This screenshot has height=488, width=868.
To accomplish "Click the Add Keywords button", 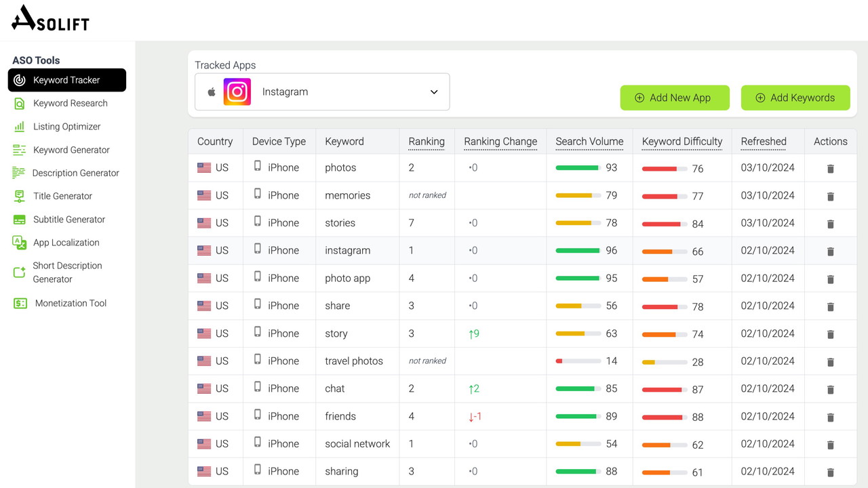I will (x=795, y=98).
